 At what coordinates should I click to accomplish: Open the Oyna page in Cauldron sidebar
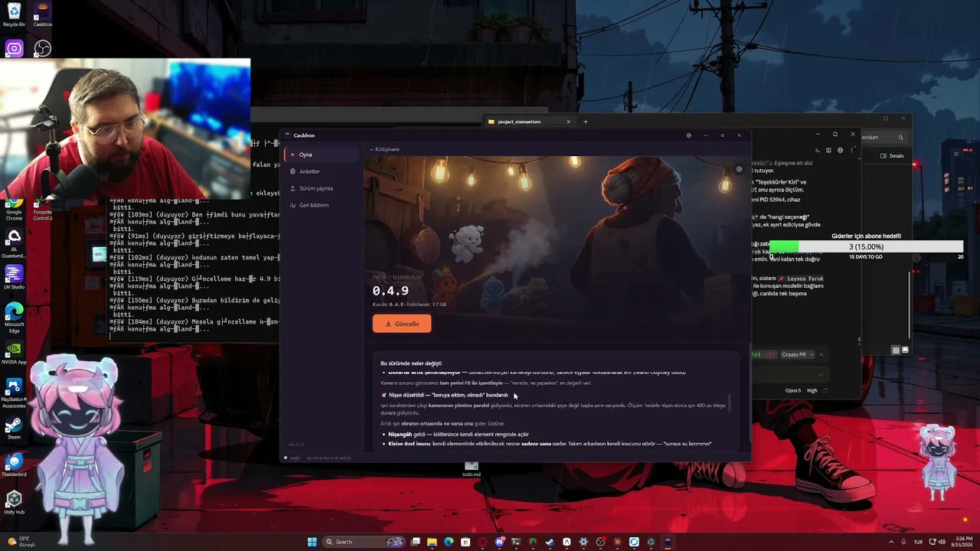click(x=321, y=155)
